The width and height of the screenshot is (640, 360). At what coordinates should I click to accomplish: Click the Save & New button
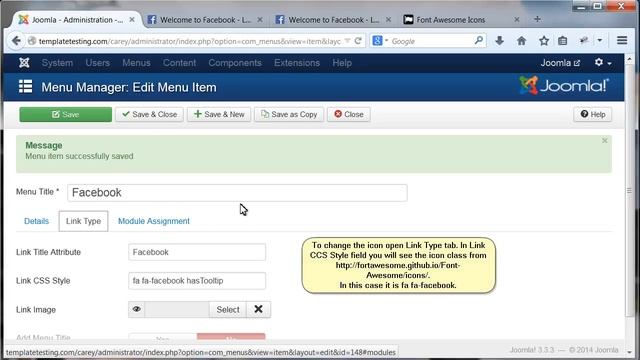pyautogui.click(x=219, y=114)
